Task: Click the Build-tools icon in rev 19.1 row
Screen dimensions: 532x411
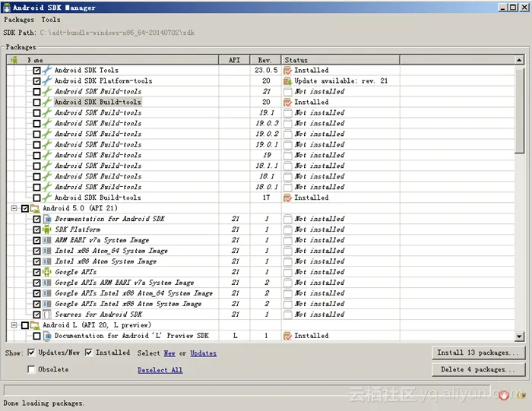Action: click(47, 112)
